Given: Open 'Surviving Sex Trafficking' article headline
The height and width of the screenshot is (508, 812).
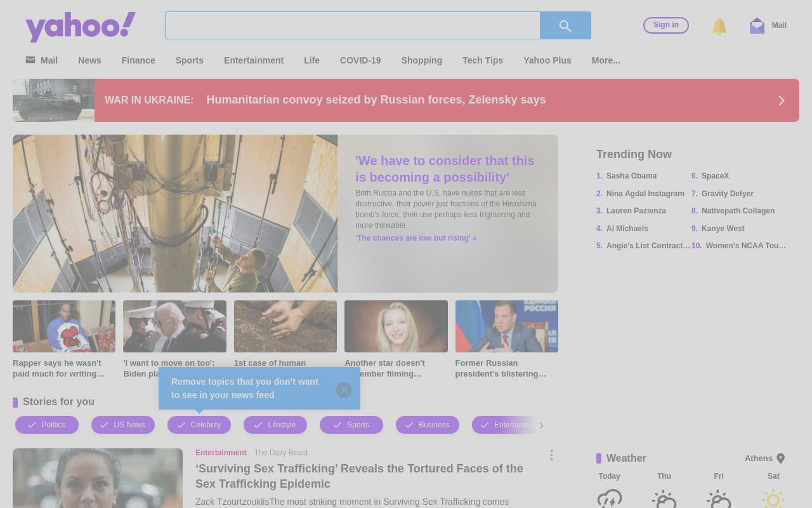Looking at the screenshot, I should pyautogui.click(x=359, y=476).
